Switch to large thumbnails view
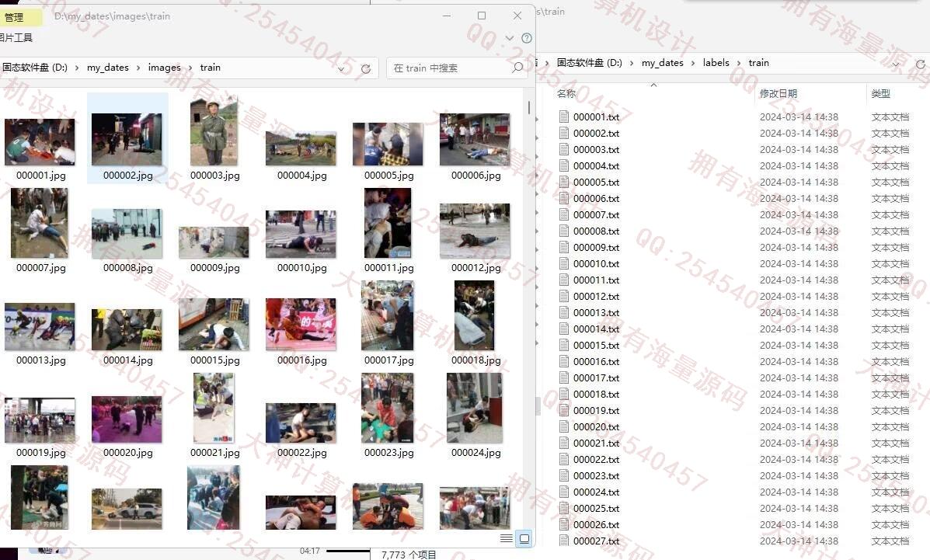This screenshot has width=930, height=560. [x=524, y=538]
